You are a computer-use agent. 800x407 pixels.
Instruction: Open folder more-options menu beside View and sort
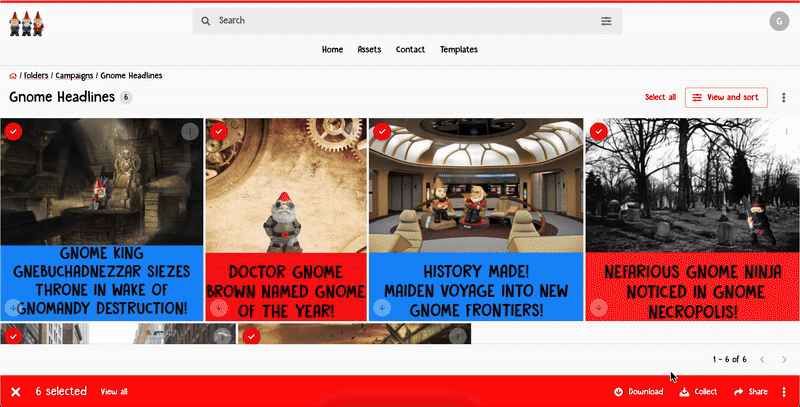point(783,97)
